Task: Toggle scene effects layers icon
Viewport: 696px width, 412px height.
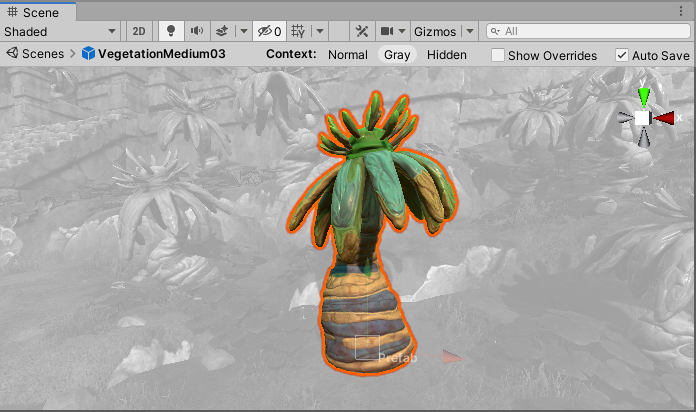Action: (223, 31)
